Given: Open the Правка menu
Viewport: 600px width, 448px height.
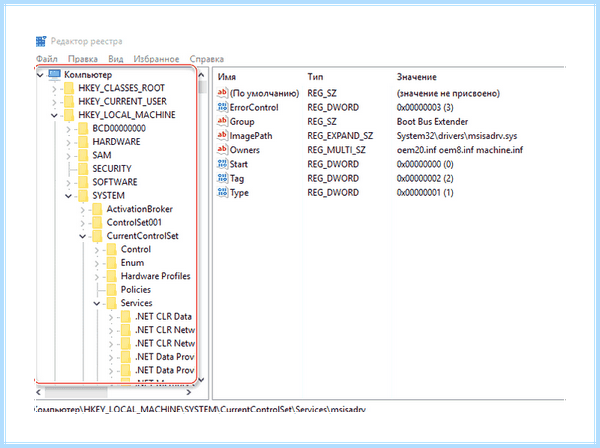Looking at the screenshot, I should tap(83, 59).
